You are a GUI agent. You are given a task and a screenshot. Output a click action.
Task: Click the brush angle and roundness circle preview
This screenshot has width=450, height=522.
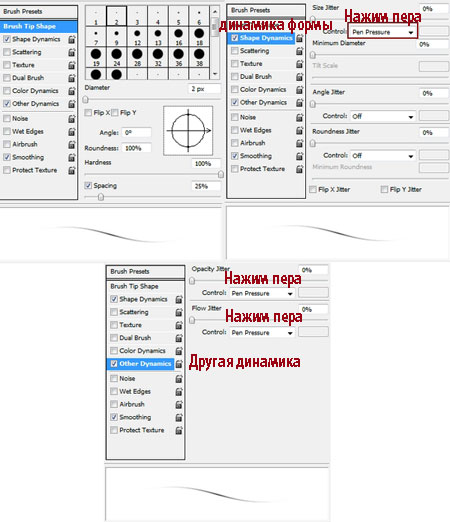(x=188, y=131)
